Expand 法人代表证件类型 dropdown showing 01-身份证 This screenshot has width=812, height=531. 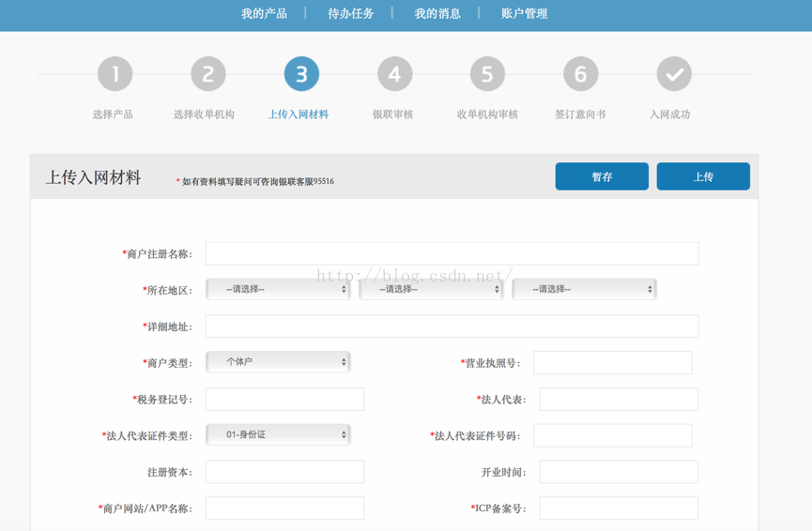tap(278, 435)
